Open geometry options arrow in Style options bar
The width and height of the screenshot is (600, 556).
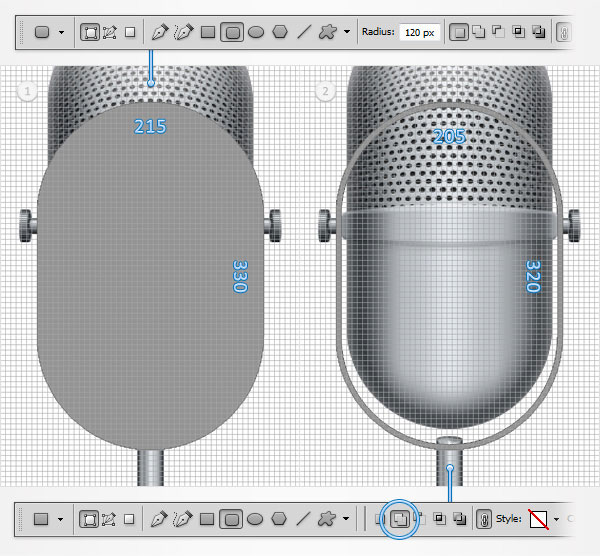(x=346, y=519)
